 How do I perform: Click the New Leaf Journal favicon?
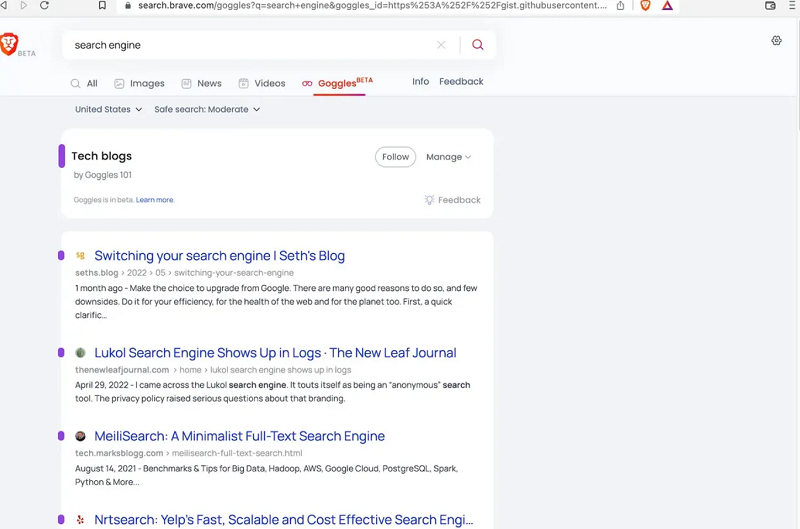click(80, 352)
